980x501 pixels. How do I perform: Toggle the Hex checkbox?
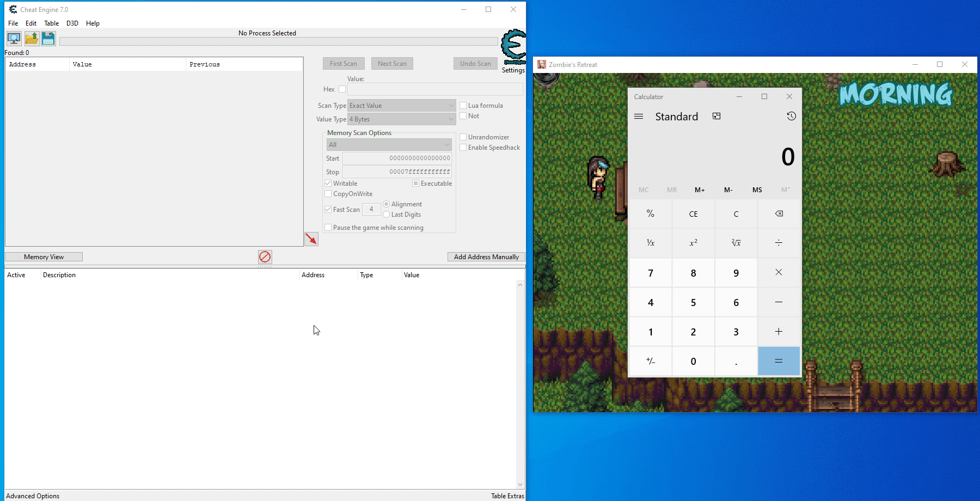tap(342, 89)
